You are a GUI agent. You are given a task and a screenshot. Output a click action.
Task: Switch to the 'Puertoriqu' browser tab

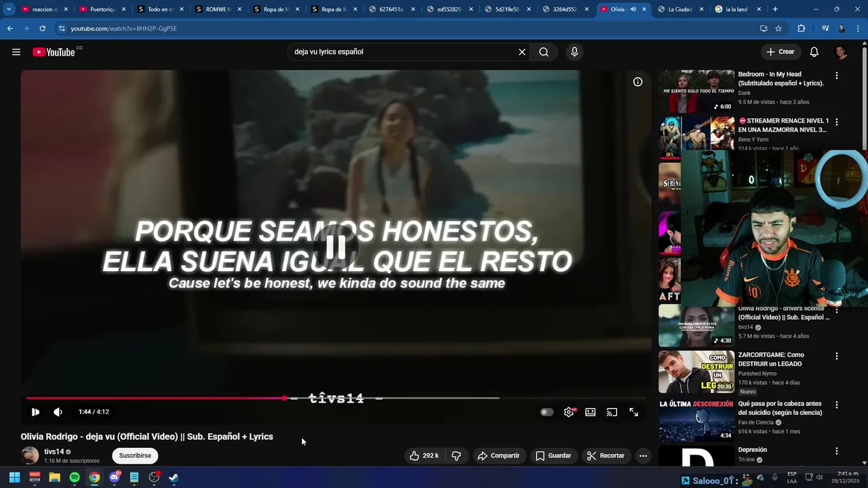[101, 9]
